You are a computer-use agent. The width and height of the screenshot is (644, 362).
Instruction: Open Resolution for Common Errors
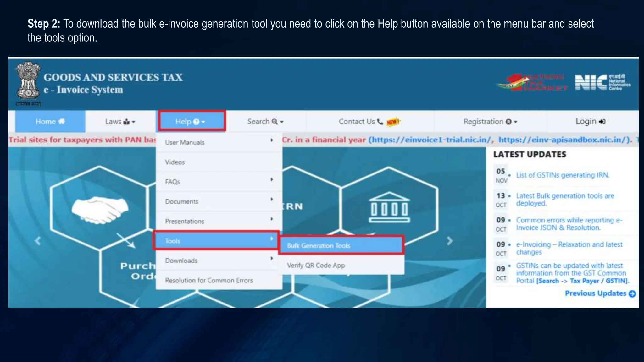tap(219, 280)
